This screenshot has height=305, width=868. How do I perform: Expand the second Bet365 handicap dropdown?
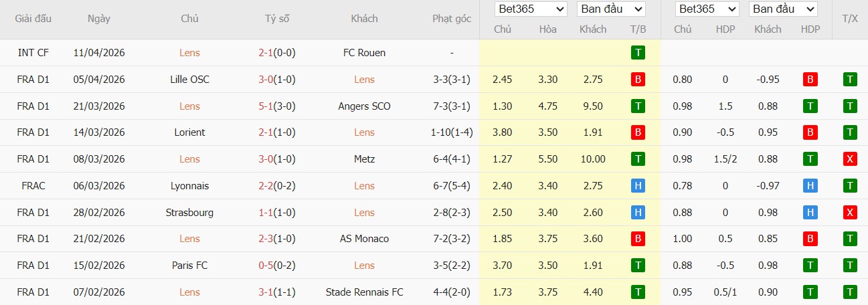click(707, 9)
